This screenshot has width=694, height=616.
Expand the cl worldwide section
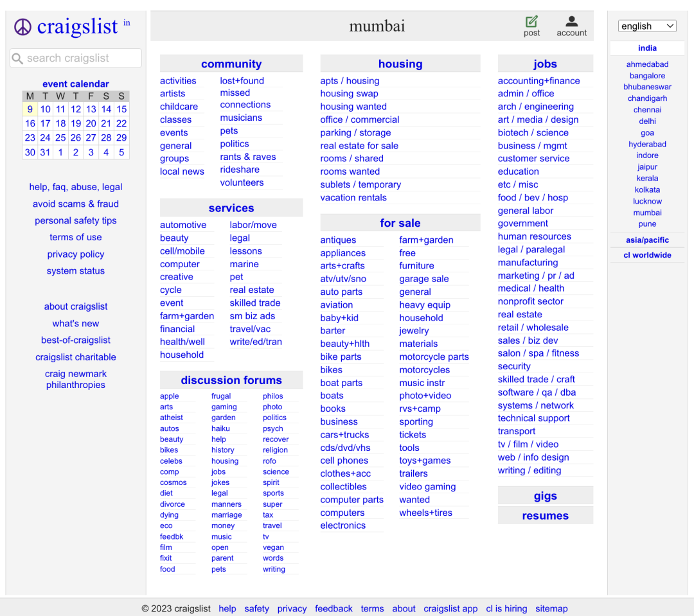[647, 255]
